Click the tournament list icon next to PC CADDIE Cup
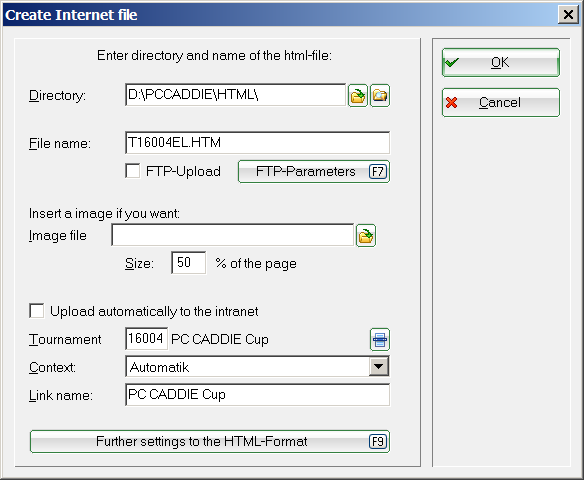This screenshot has width=584, height=480. [380, 339]
